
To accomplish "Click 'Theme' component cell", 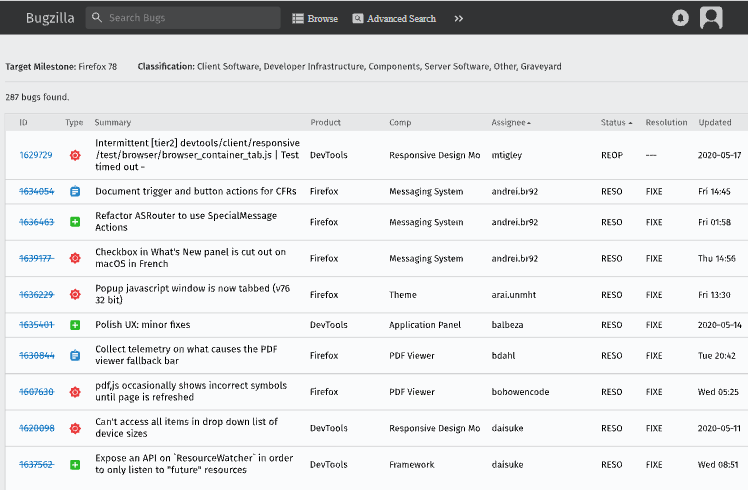I will (x=403, y=295).
